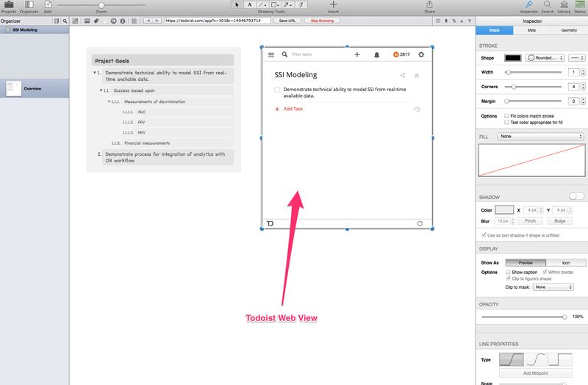The height and width of the screenshot is (385, 588).
Task: Open the Todoist hamburger menu icon
Action: click(x=271, y=54)
